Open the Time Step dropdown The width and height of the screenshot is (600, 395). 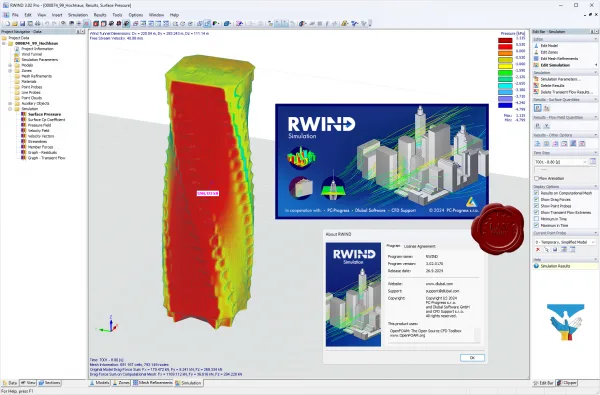[561, 162]
